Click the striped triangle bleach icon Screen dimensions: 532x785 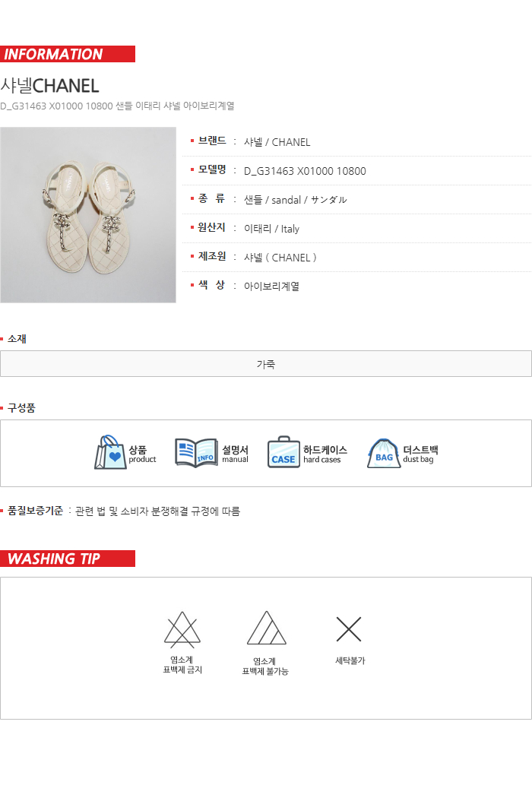(x=266, y=628)
